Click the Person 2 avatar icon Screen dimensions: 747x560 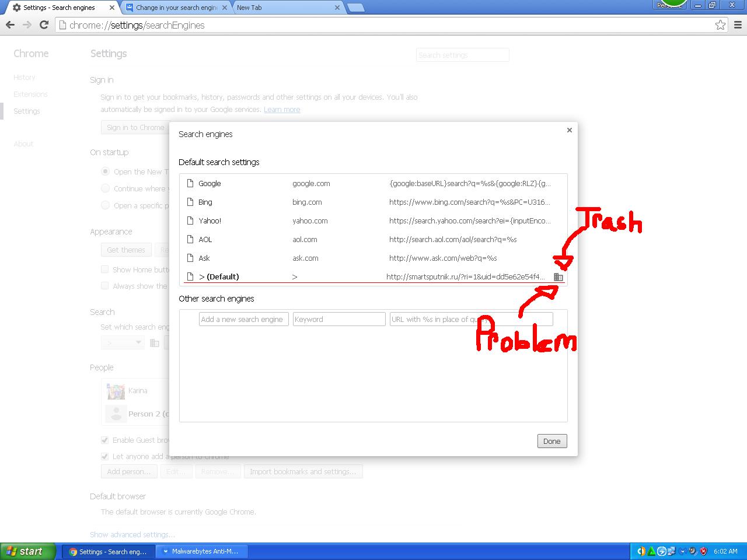(116, 414)
